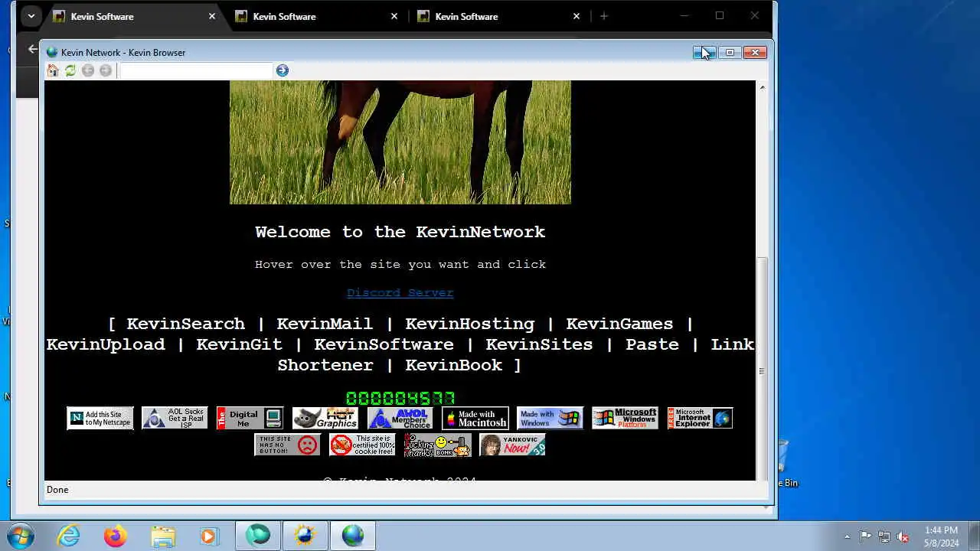This screenshot has width=980, height=551.
Task: Click the AWOL Members Choice badge
Action: coord(400,419)
